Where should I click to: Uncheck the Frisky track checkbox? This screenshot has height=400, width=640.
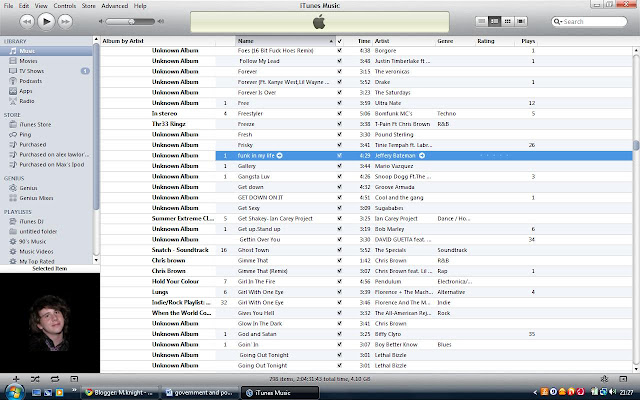(x=340, y=145)
